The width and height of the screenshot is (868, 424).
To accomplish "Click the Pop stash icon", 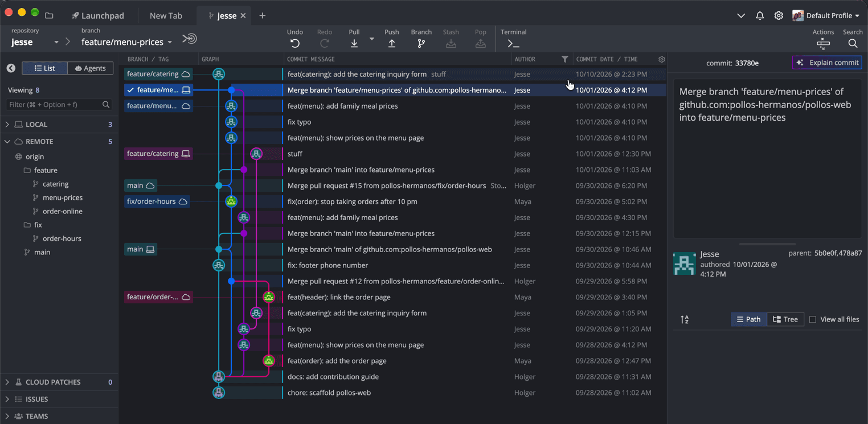I will 481,43.
